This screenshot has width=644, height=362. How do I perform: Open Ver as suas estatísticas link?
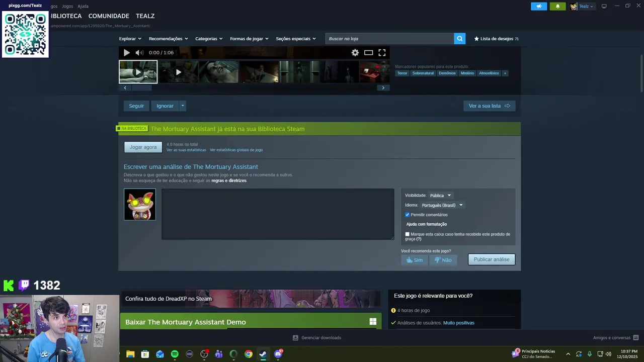(186, 150)
